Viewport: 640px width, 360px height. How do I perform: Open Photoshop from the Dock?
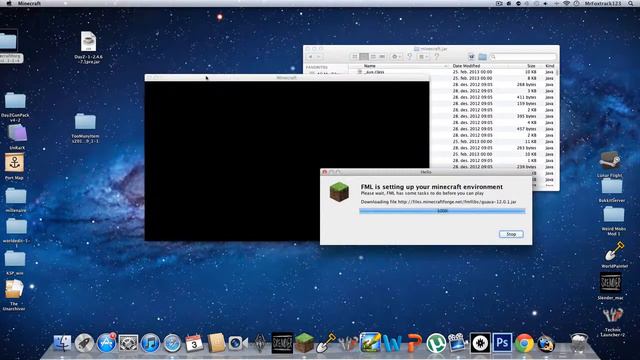pos(502,343)
